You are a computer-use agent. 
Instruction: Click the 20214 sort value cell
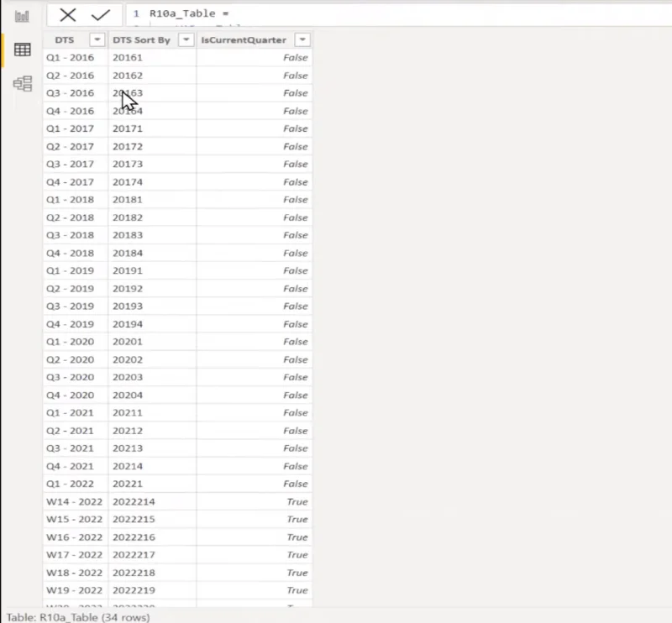pos(153,467)
